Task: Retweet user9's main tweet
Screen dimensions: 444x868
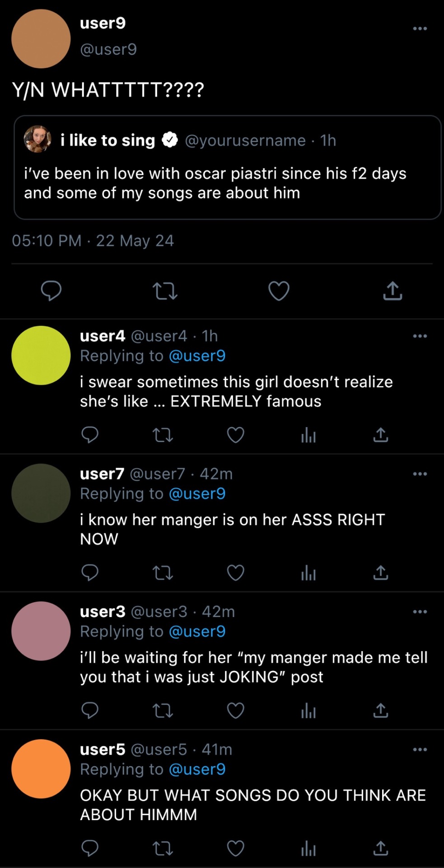Action: click(x=165, y=291)
